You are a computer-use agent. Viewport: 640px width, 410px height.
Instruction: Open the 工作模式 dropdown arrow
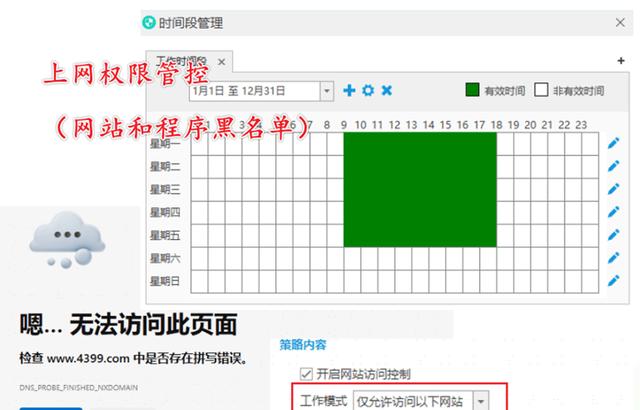tap(481, 401)
